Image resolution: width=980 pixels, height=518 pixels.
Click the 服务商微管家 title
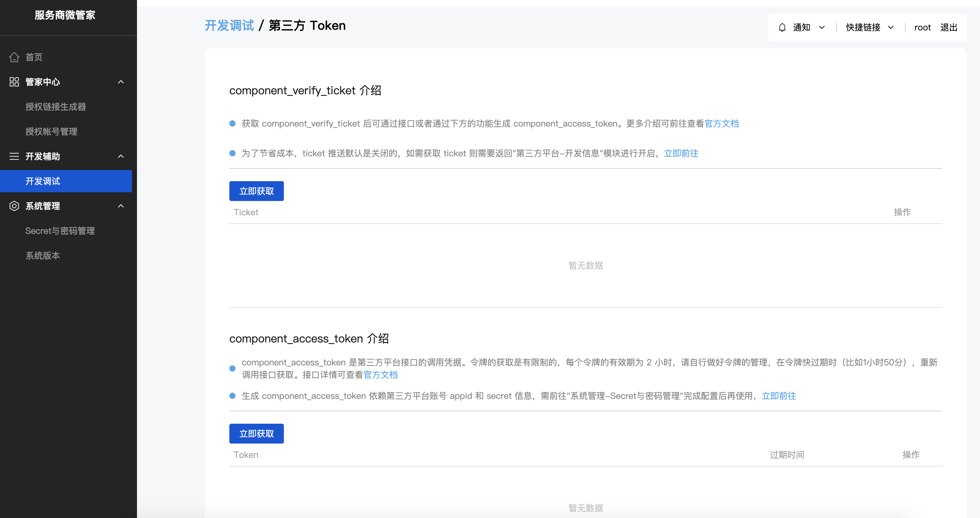[65, 15]
